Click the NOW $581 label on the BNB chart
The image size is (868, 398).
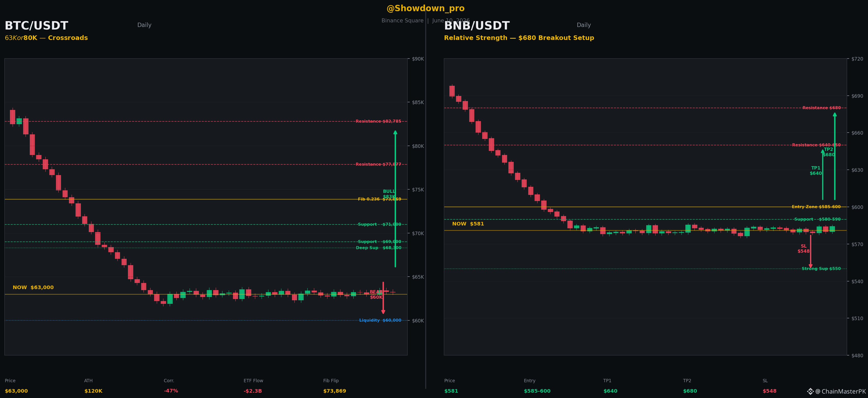(468, 224)
